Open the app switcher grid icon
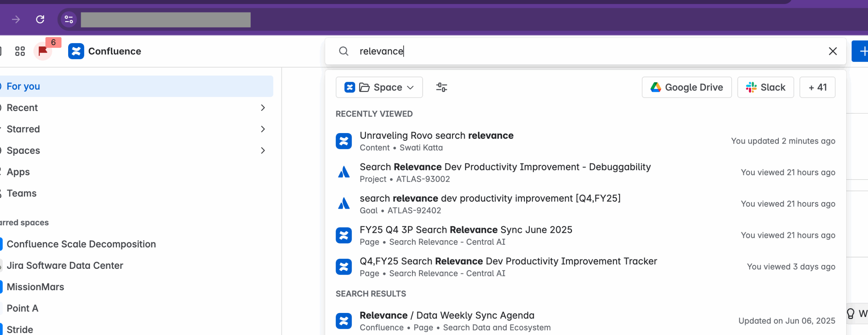Image resolution: width=868 pixels, height=335 pixels. coord(20,51)
